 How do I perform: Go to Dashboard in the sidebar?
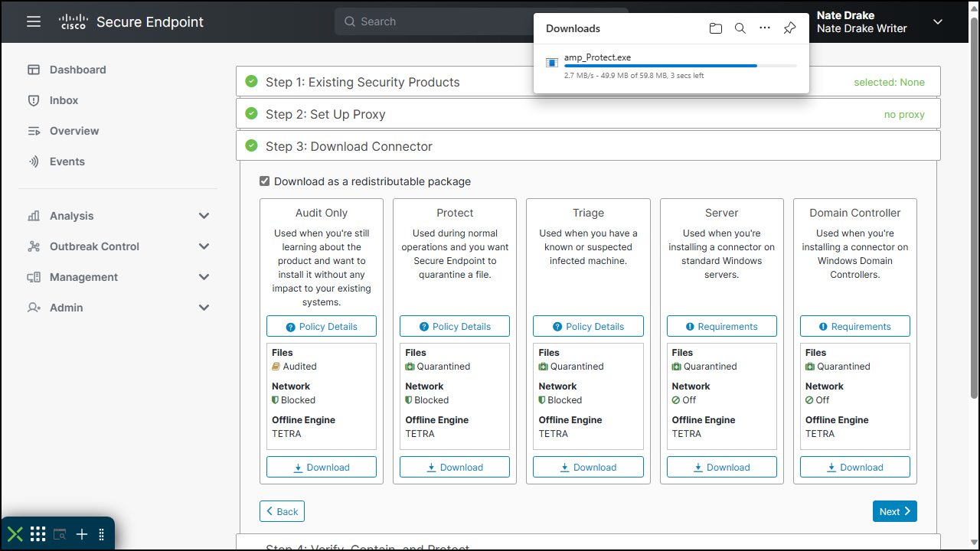pyautogui.click(x=77, y=70)
